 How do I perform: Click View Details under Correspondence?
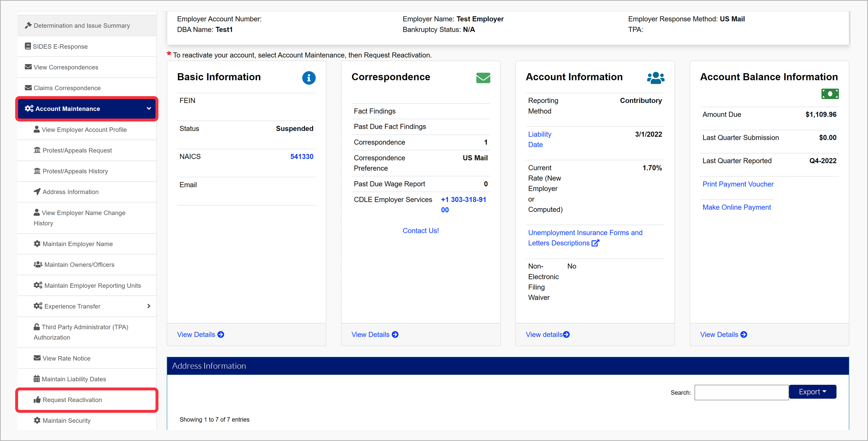375,334
